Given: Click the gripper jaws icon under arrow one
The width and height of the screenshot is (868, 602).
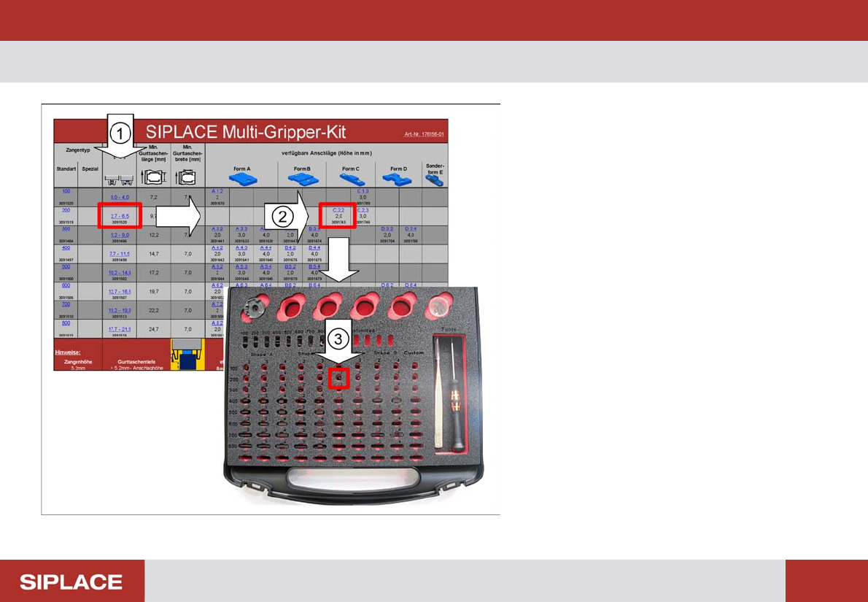Looking at the screenshot, I should pos(120,180).
